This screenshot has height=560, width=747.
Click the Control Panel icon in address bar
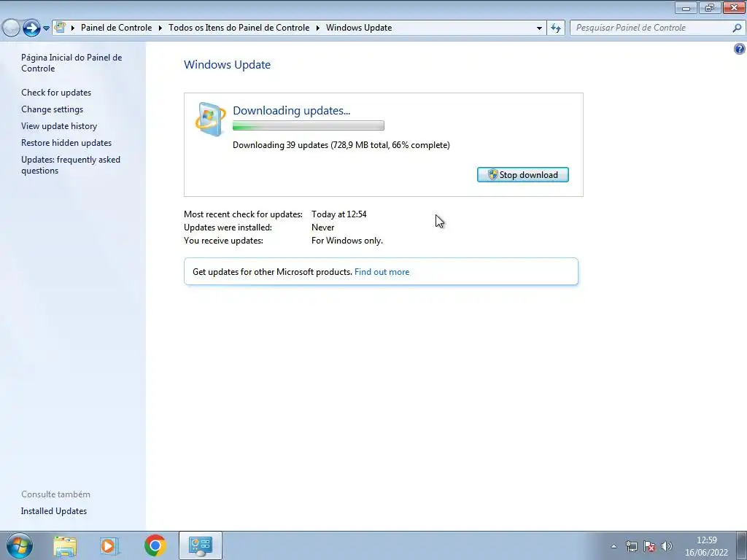[60, 27]
